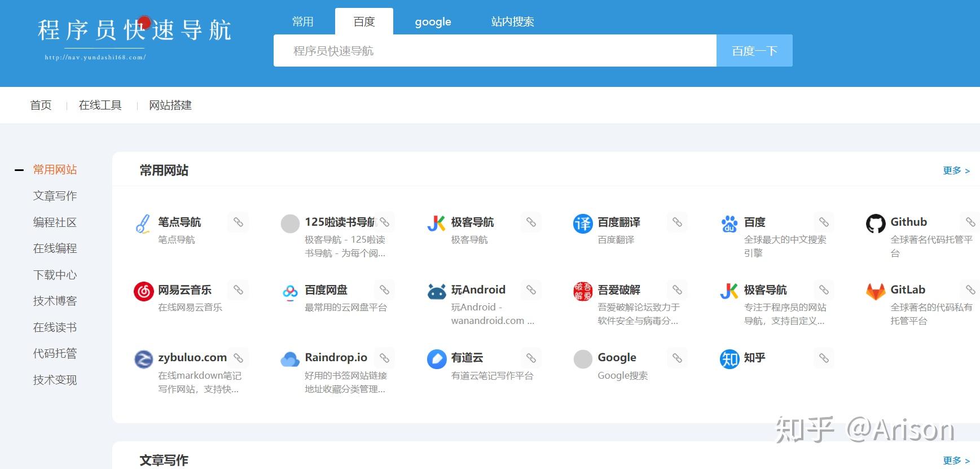
Task: Open the 吾爱破解 red seal icon
Action: pos(583,291)
